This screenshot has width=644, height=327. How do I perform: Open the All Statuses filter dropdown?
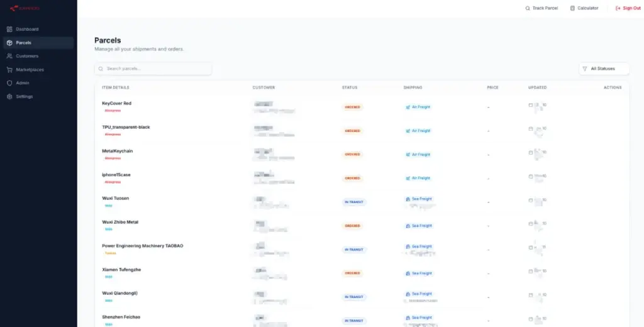(602, 69)
